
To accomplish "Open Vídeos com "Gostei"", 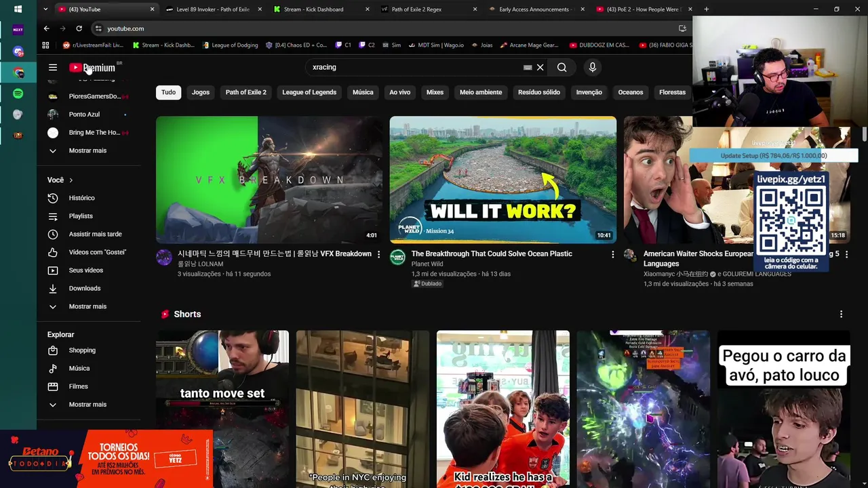I will [97, 252].
